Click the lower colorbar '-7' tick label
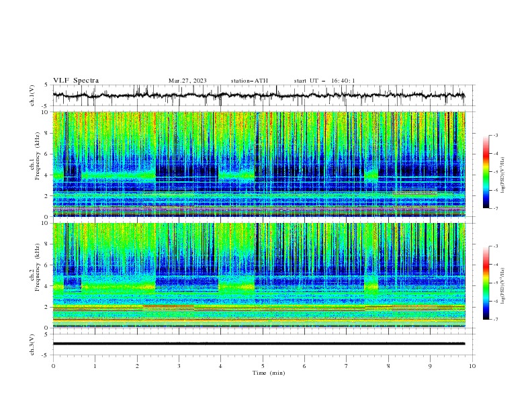532x411 pixels. point(495,319)
